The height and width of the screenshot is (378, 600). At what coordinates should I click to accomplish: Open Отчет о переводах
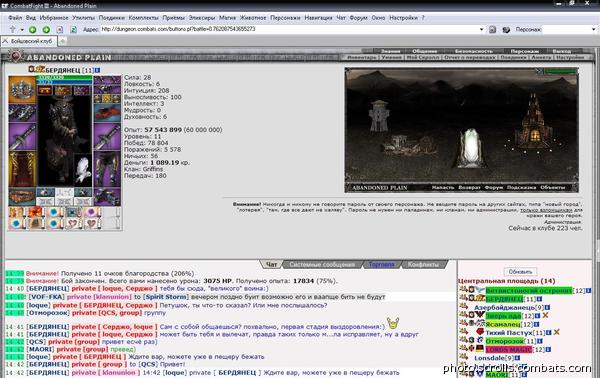pos(470,57)
